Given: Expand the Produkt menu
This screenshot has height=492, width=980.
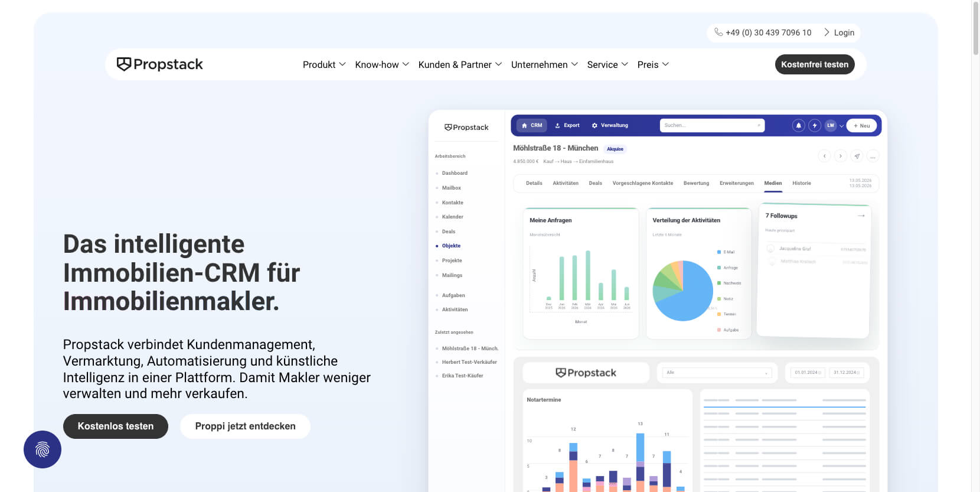Looking at the screenshot, I should [x=324, y=64].
